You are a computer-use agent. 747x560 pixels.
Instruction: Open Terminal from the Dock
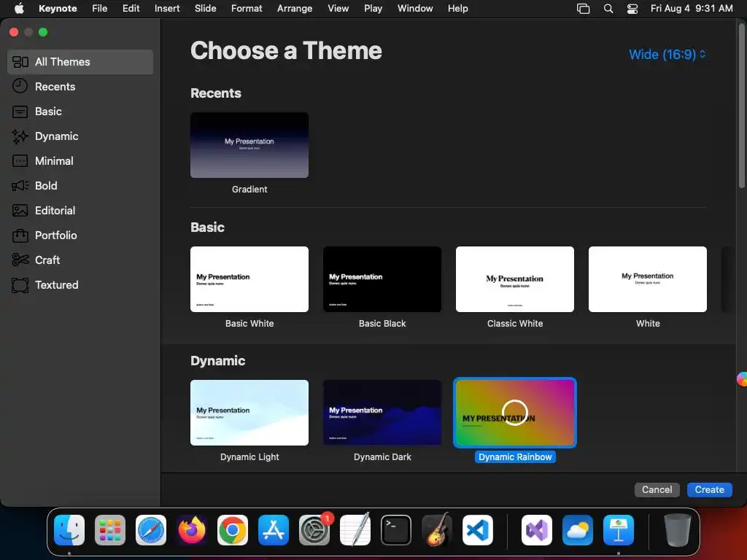(396, 530)
